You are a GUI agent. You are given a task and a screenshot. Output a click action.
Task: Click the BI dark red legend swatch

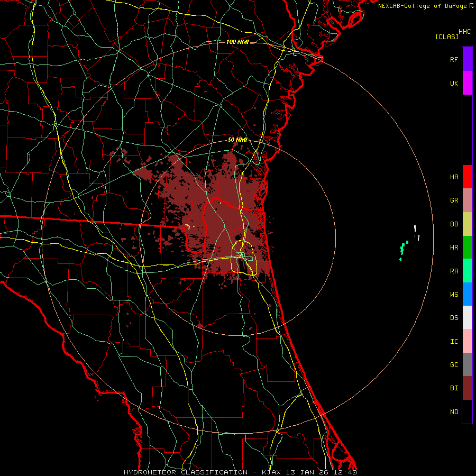point(467,388)
